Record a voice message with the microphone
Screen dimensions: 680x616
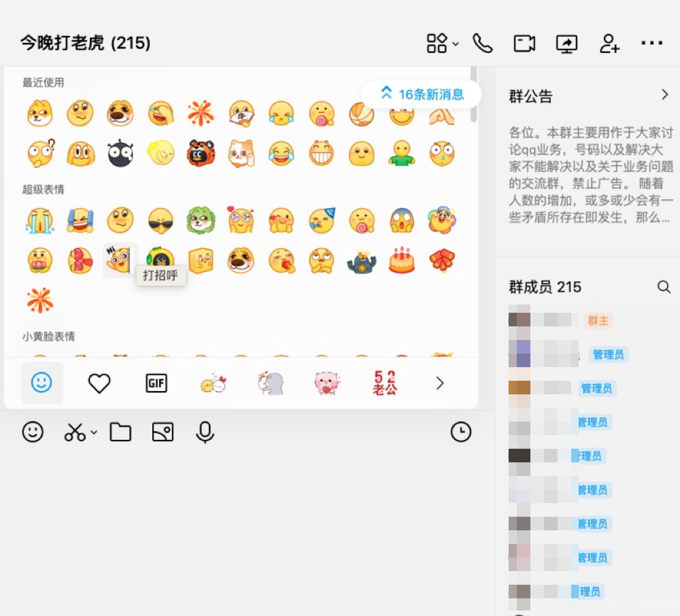(x=205, y=432)
